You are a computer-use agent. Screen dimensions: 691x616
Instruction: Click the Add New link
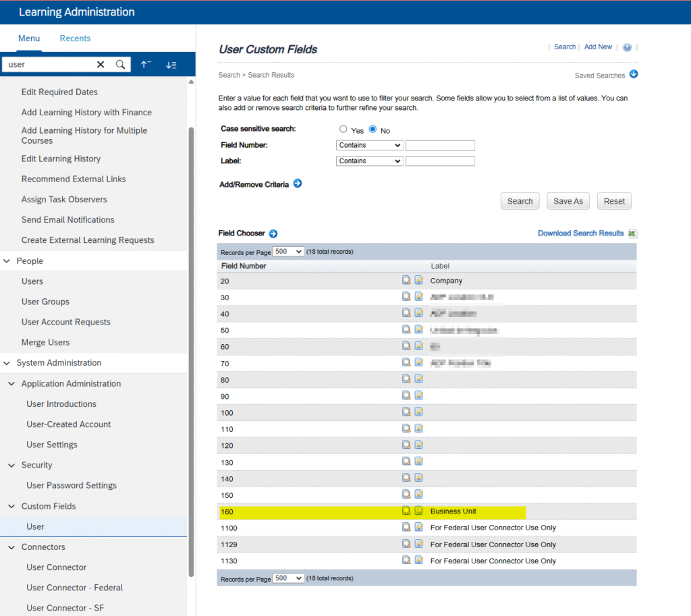point(598,47)
